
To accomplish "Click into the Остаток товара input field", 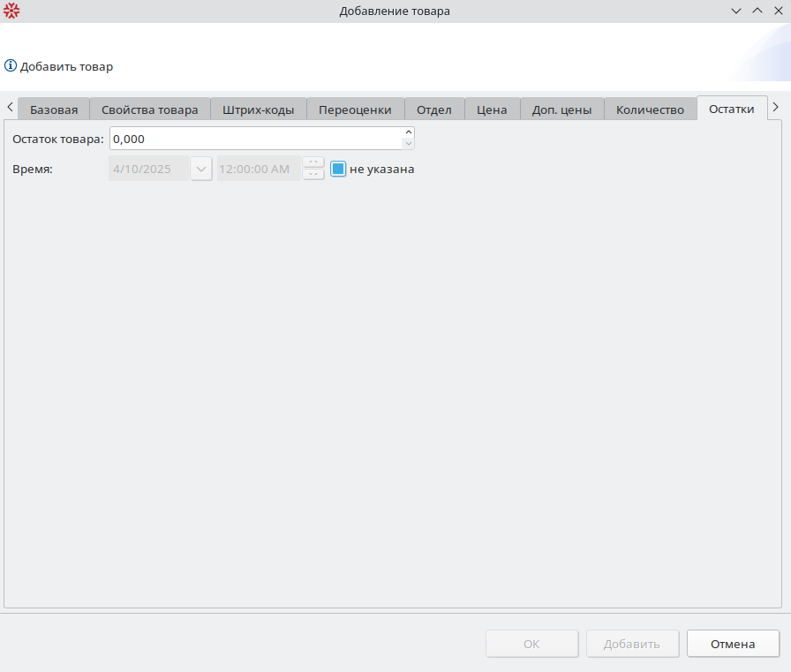I will pyautogui.click(x=254, y=139).
